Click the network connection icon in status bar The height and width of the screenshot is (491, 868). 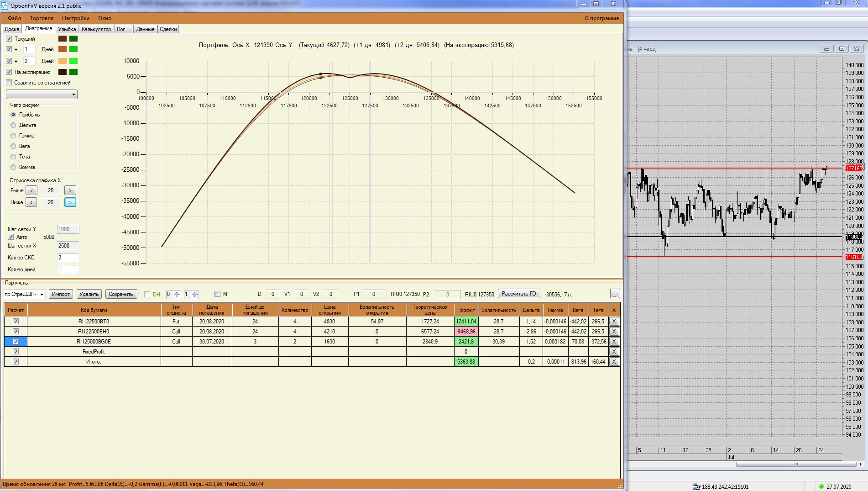[696, 486]
